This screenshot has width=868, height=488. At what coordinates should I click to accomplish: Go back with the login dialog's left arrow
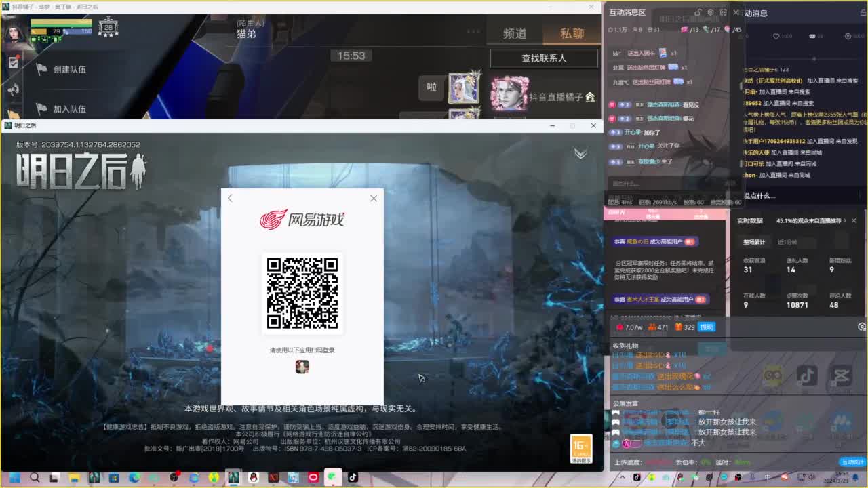230,199
